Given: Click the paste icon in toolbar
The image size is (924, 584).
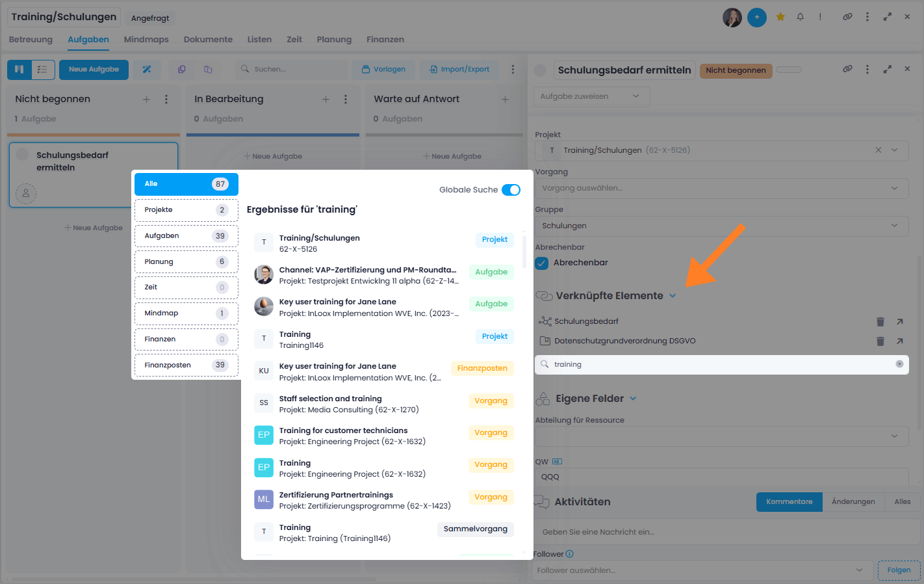Looking at the screenshot, I should 208,70.
